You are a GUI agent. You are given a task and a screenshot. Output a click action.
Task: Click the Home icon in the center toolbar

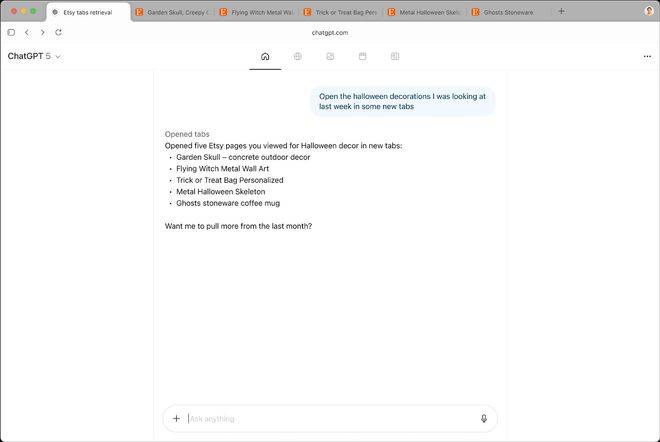tap(265, 57)
